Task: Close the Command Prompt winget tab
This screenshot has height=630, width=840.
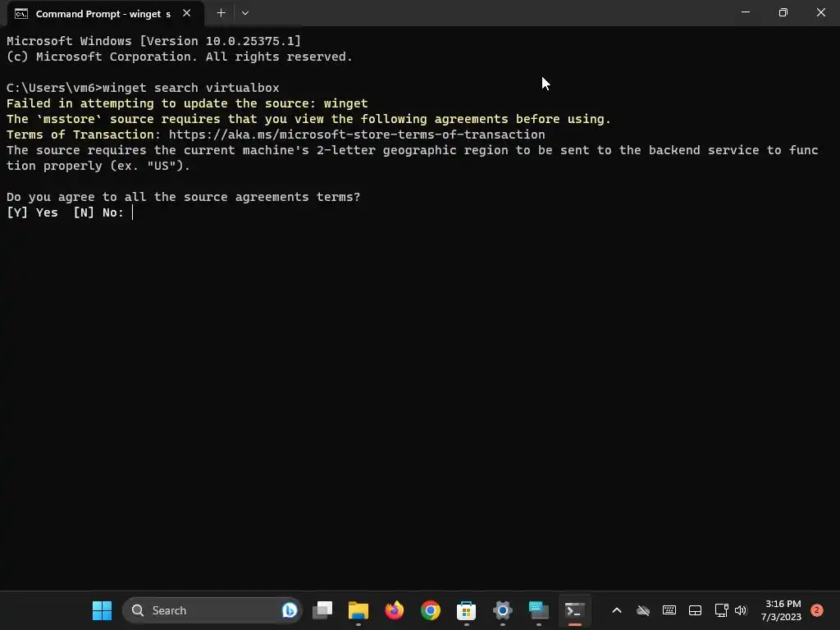Action: pos(186,13)
